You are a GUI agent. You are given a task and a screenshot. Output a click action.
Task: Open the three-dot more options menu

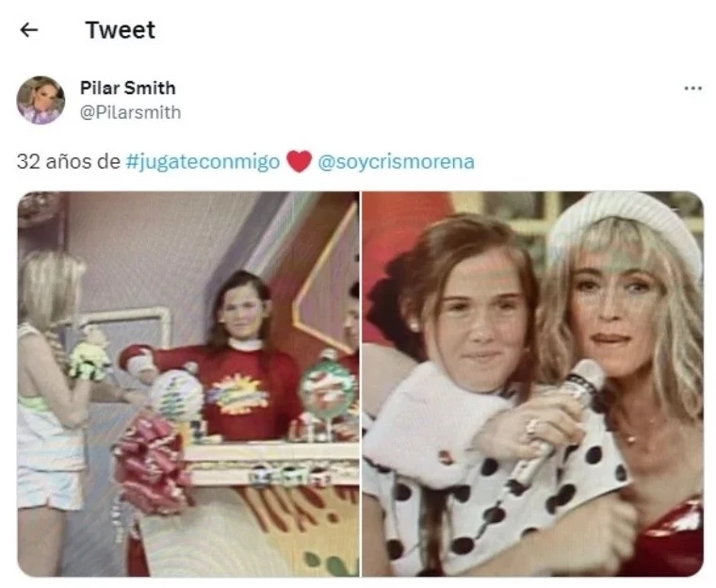point(692,89)
